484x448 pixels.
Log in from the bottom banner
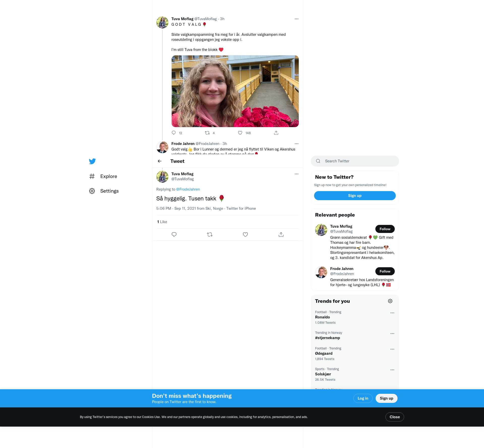point(363,398)
